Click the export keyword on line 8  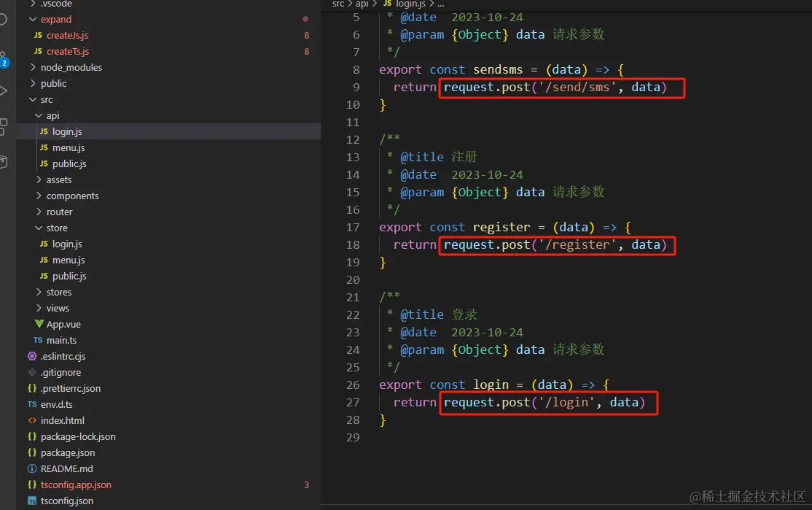point(400,70)
